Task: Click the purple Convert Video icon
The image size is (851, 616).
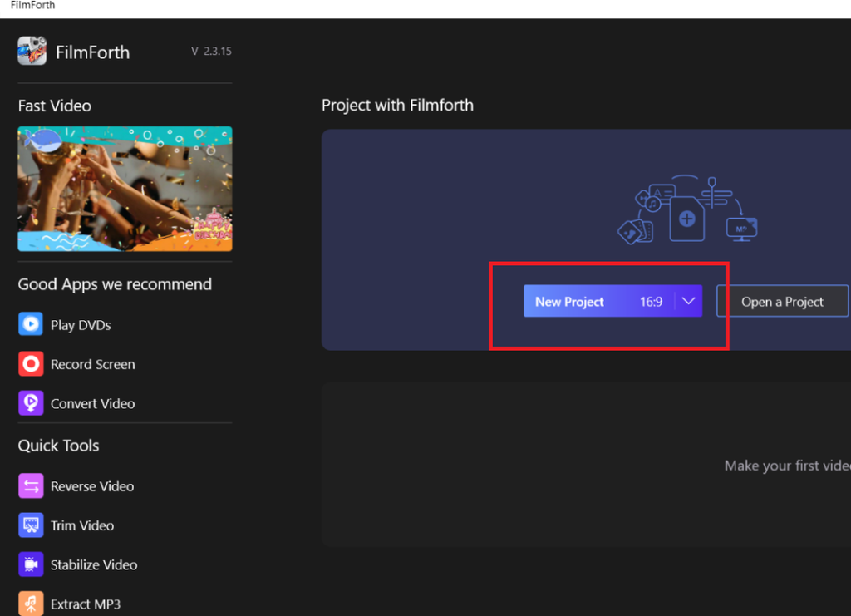Action: [x=31, y=403]
